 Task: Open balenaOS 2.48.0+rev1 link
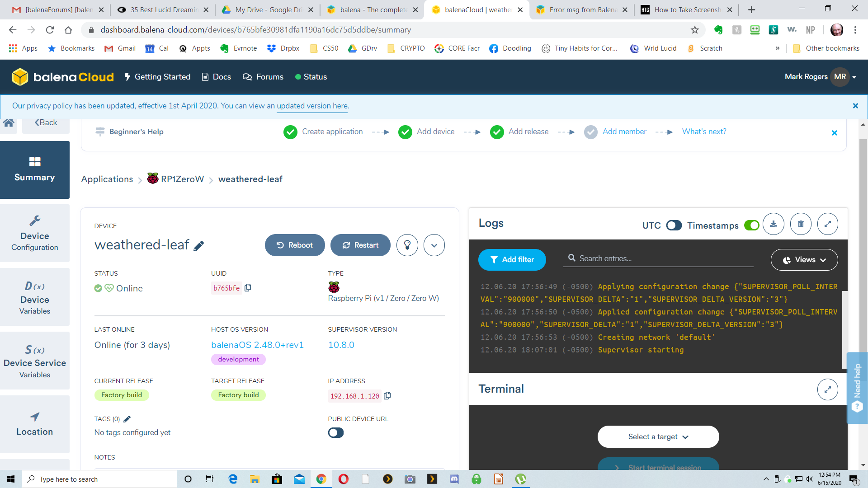[x=257, y=345]
